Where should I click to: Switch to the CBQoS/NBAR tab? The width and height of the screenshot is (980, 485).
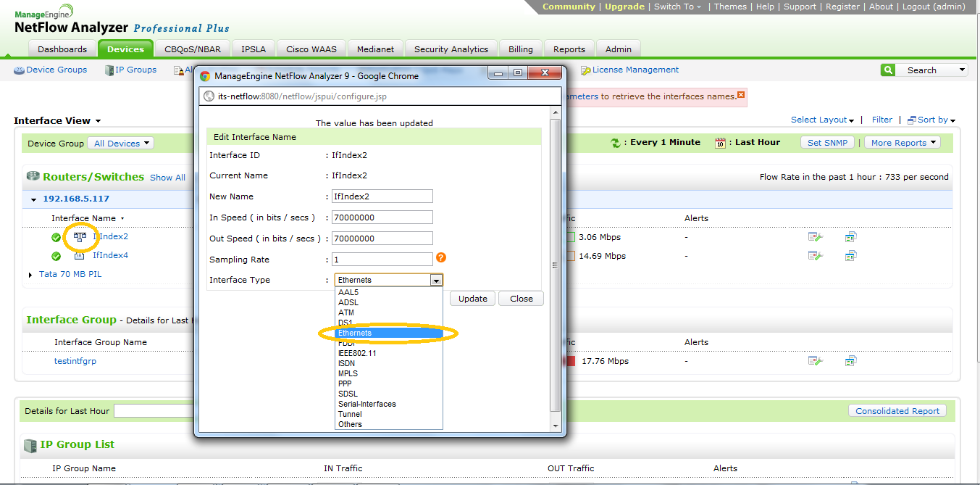coord(193,49)
